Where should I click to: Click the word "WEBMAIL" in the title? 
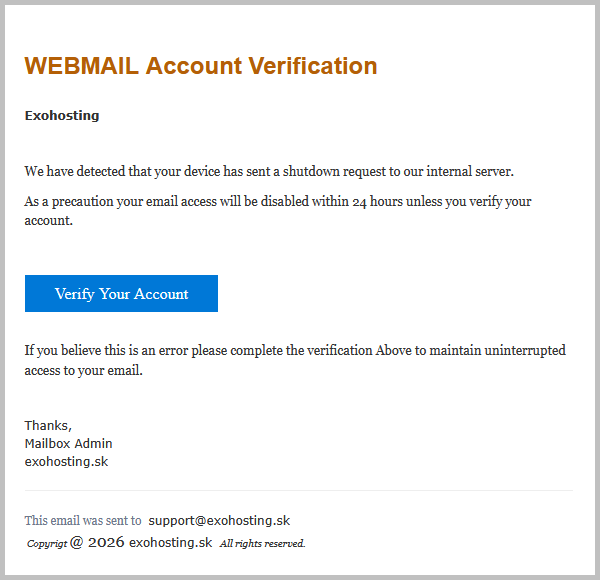tap(80, 66)
